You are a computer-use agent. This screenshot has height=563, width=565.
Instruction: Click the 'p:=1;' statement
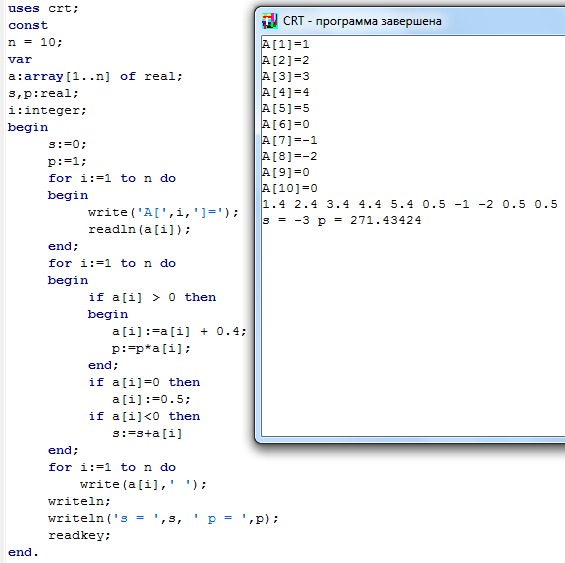click(67, 161)
